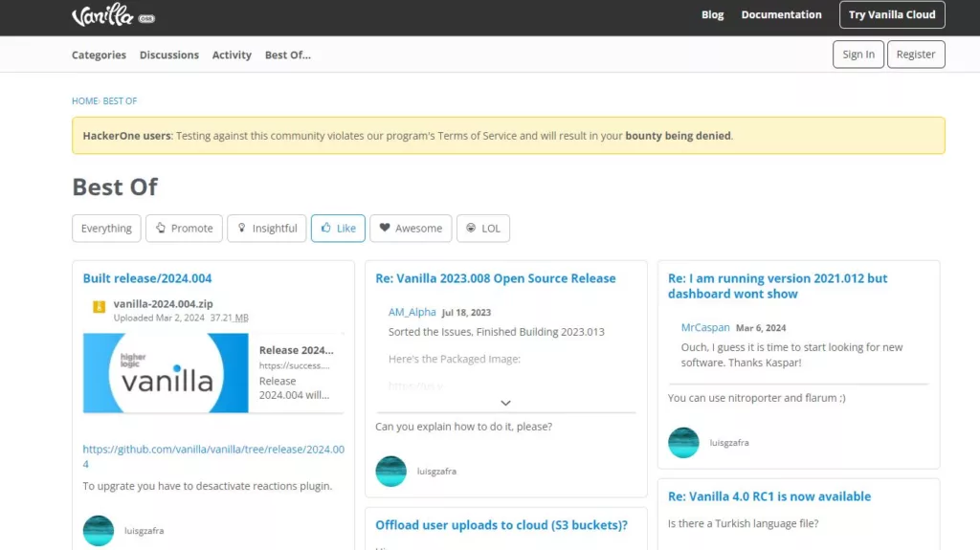Open the Built release/2024.004 post

(x=146, y=278)
